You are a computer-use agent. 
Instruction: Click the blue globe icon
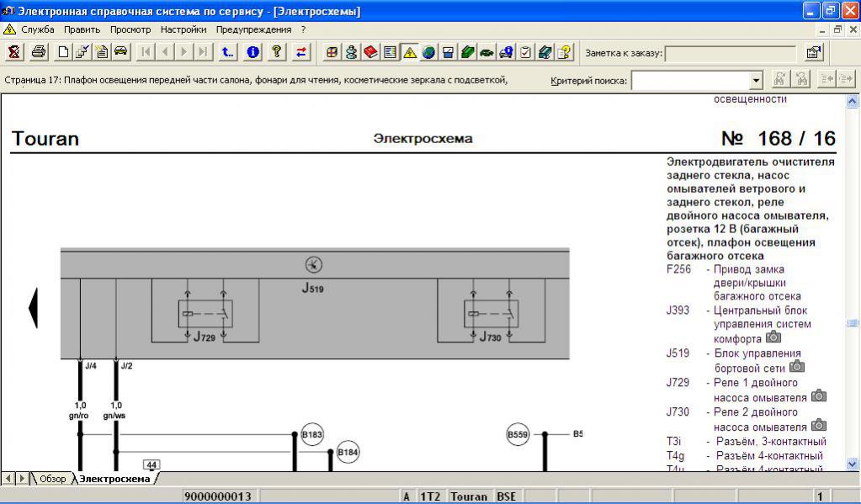point(429,52)
